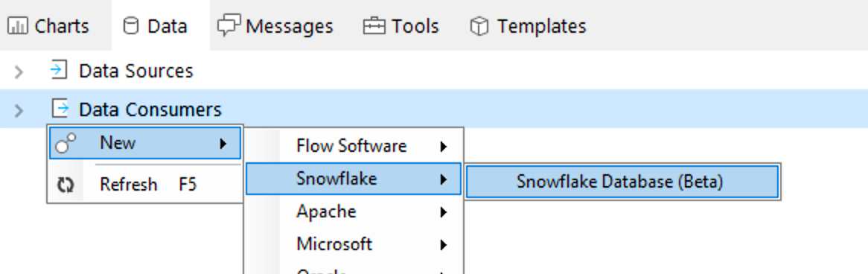Click the Tools briefcase icon
The image size is (868, 274).
[x=374, y=26]
